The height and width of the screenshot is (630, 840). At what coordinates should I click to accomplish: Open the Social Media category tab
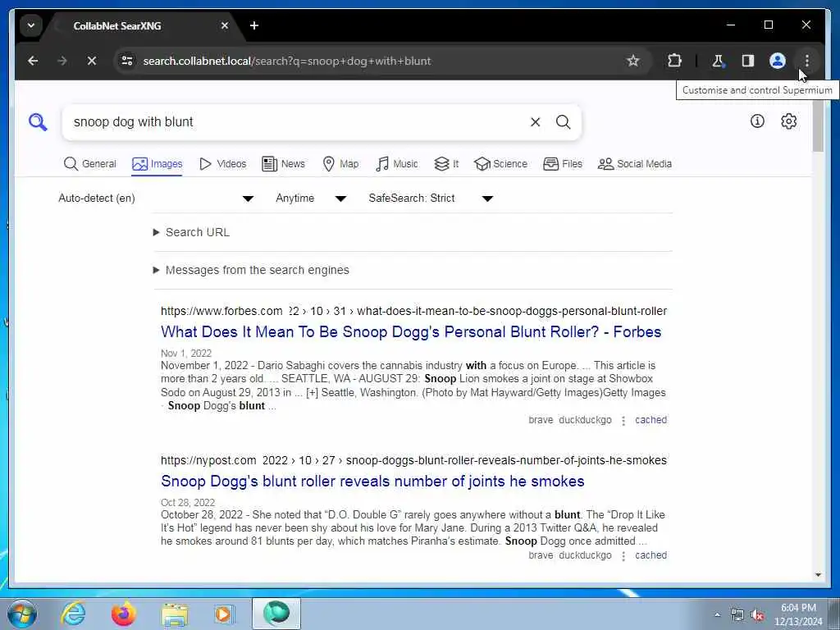[x=634, y=164]
